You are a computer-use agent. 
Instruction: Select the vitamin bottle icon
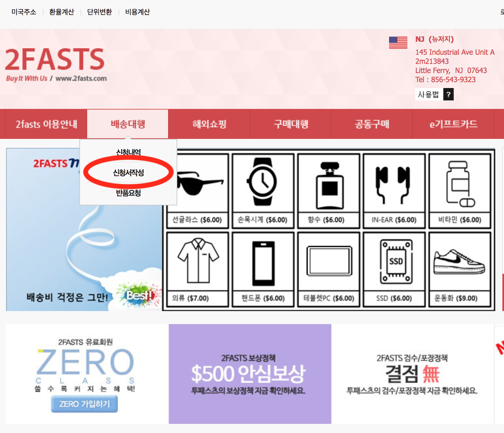(x=460, y=184)
